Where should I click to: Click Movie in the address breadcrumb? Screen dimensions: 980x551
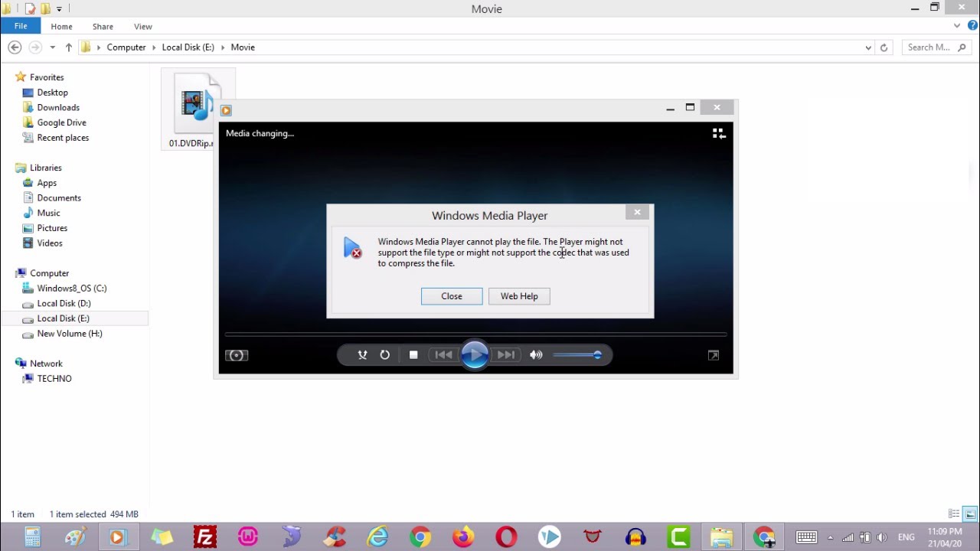[243, 47]
